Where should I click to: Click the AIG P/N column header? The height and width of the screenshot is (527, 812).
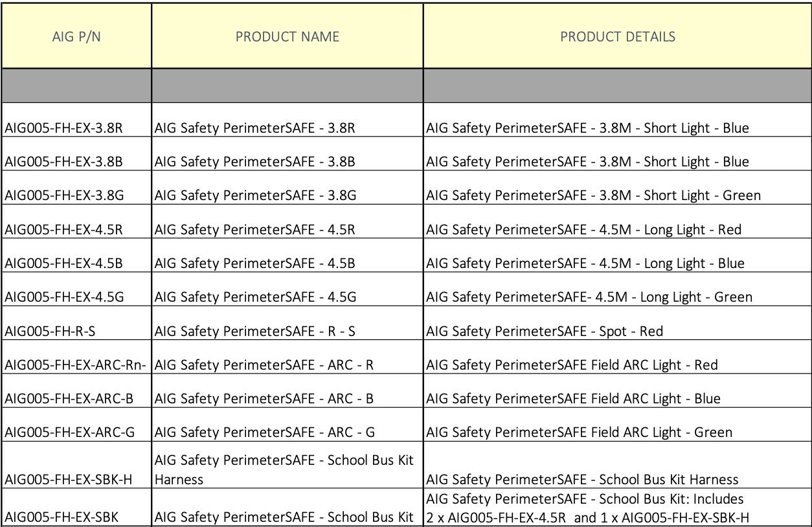coord(76,36)
